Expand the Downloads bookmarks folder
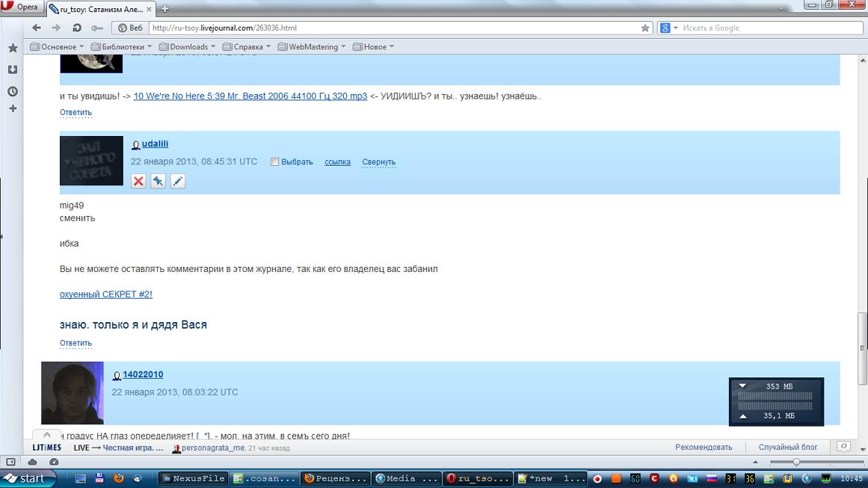Image resolution: width=868 pixels, height=488 pixels. tap(188, 46)
